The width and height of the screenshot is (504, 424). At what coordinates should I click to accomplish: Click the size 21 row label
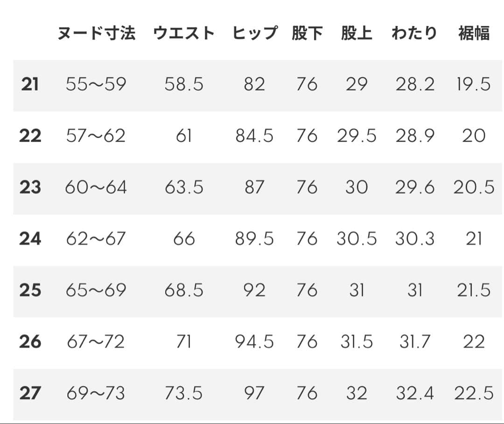pos(30,84)
